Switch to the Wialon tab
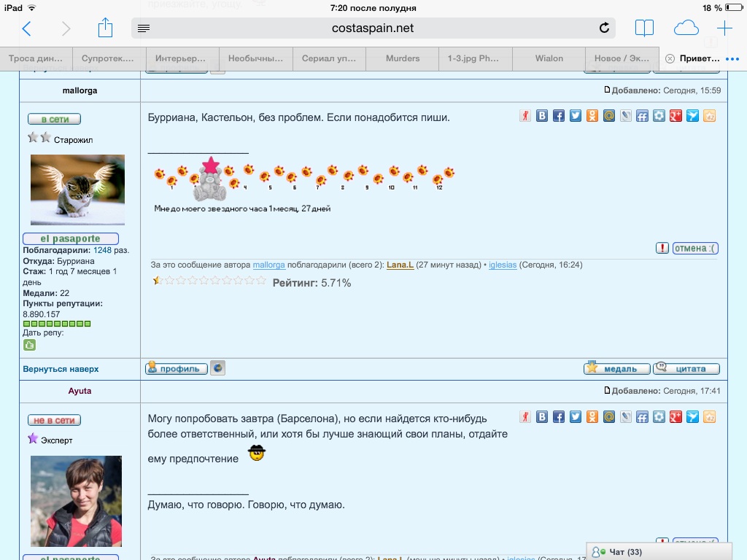 point(549,58)
